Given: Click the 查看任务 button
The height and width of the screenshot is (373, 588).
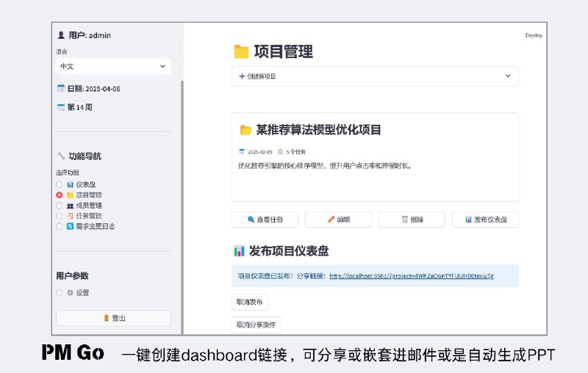Looking at the screenshot, I should click(x=265, y=220).
